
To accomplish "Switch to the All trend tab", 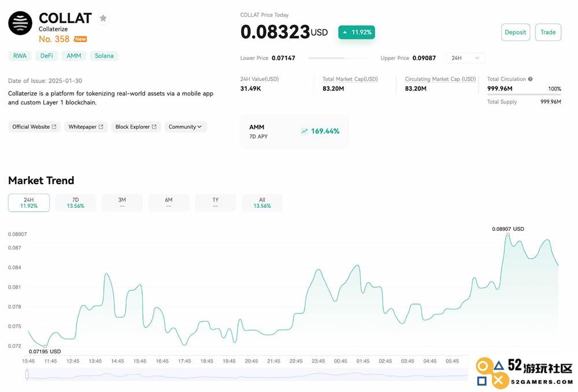I will coord(262,203).
